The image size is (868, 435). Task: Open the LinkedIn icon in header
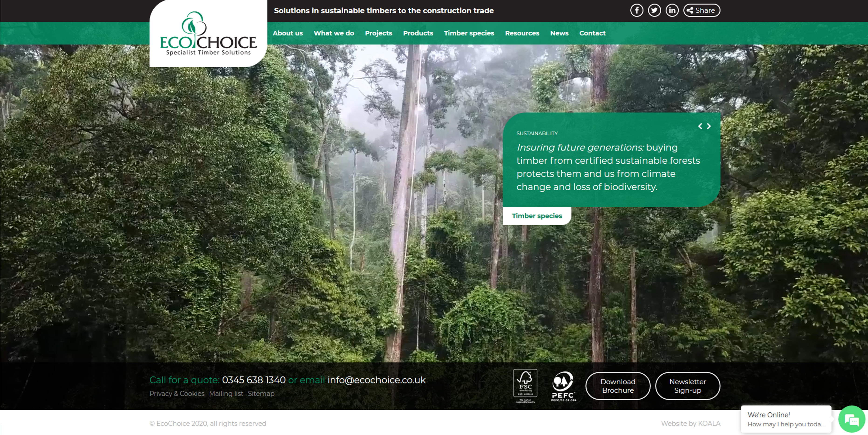click(672, 10)
